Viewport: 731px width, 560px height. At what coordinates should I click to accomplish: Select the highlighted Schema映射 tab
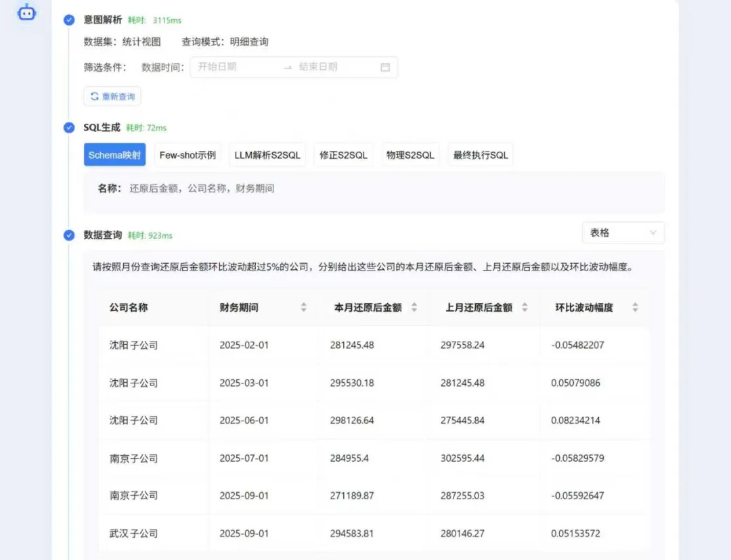click(x=114, y=154)
